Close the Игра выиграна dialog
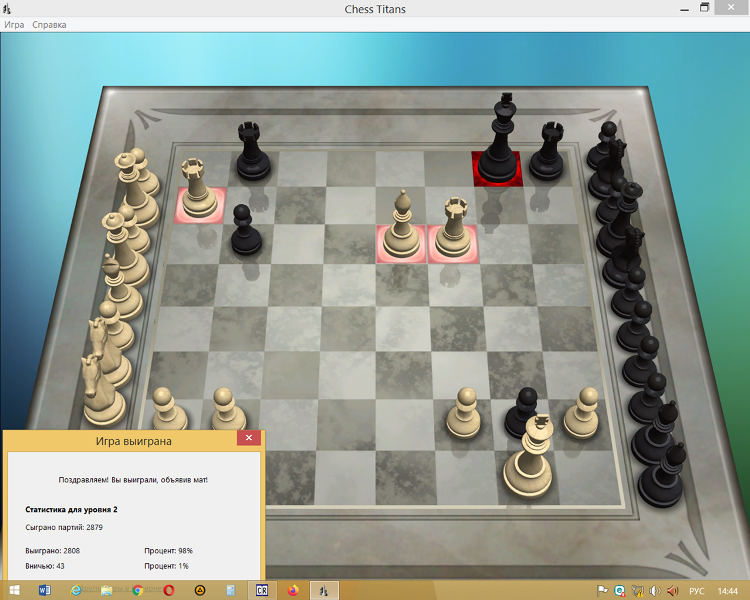Viewport: 750px width, 600px height. pyautogui.click(x=249, y=439)
